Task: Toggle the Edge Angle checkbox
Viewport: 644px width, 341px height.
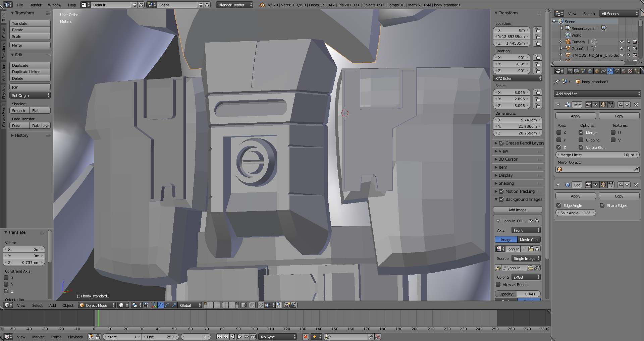Action: coord(559,205)
